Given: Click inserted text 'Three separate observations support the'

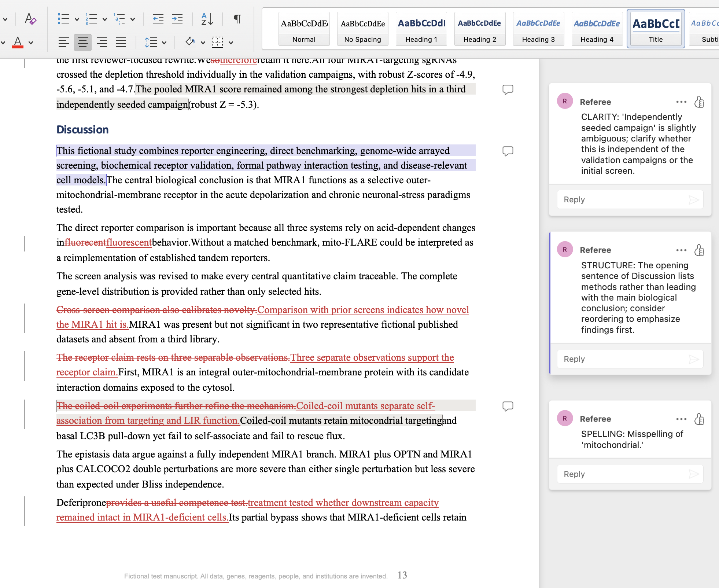Looking at the screenshot, I should 372,358.
